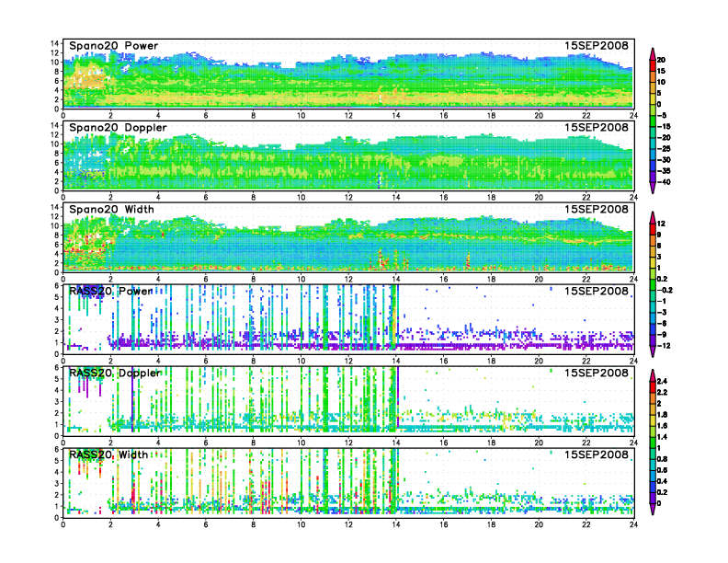
Task: Click the 2 hour tick under RASS20 Doppler plot
Action: tap(110, 442)
